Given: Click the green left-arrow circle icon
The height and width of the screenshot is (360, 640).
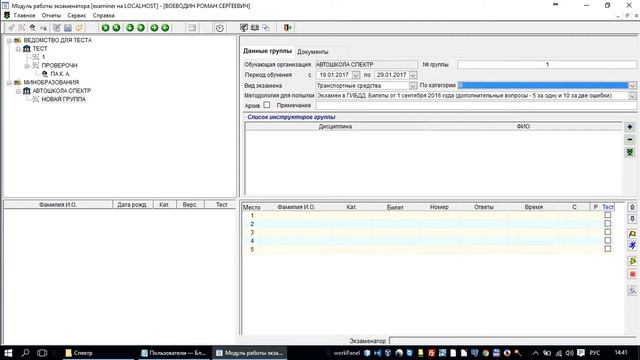Looking at the screenshot, I should [x=165, y=28].
